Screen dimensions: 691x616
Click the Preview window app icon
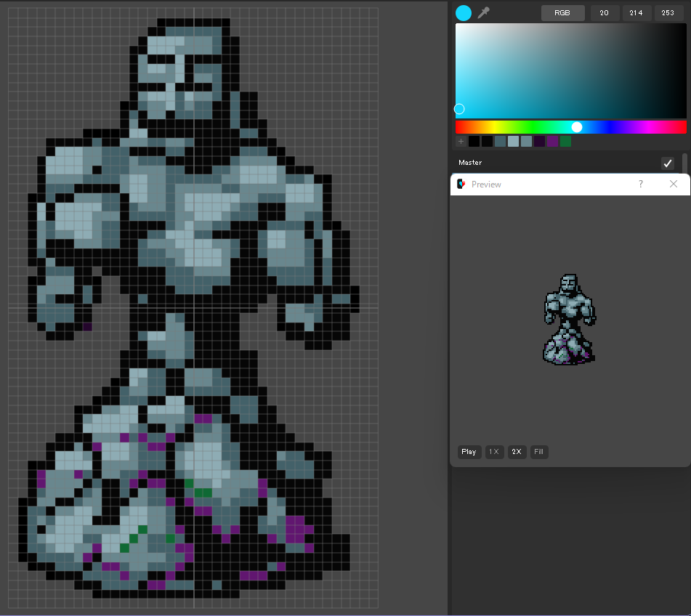click(461, 185)
